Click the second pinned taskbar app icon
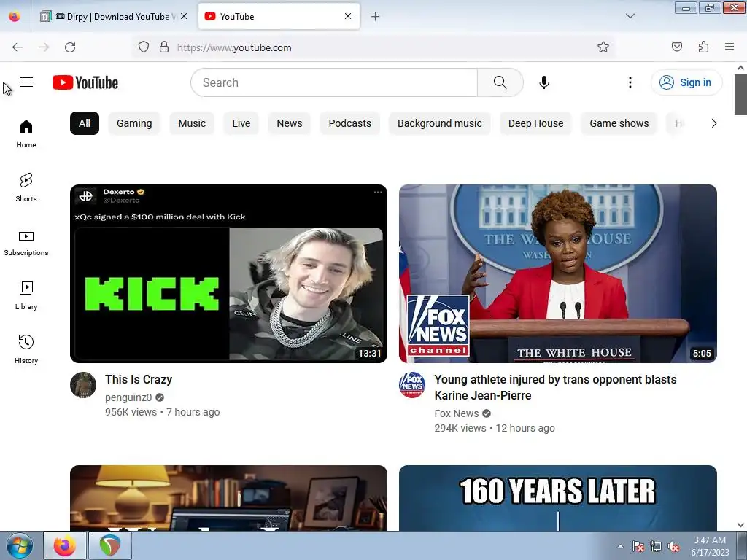747x560 pixels. coord(110,545)
